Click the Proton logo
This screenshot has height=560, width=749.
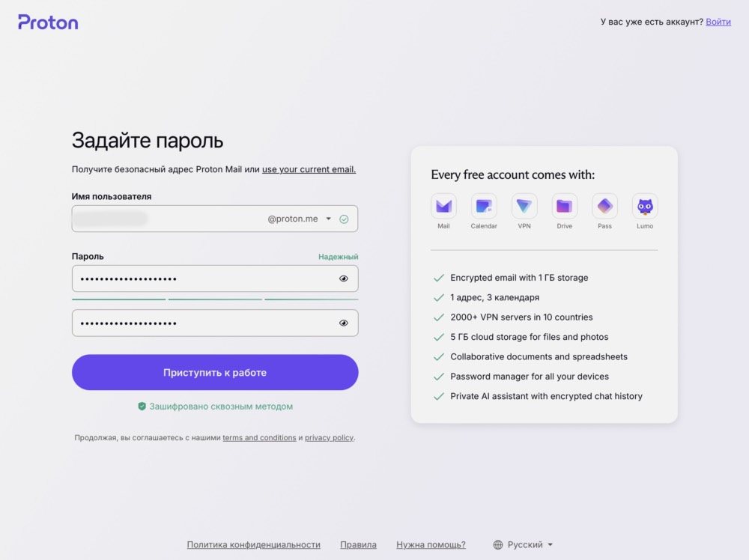tap(48, 22)
